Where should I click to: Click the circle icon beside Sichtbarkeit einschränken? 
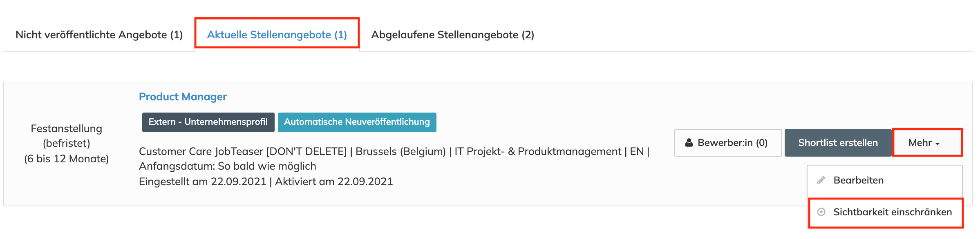tap(821, 212)
